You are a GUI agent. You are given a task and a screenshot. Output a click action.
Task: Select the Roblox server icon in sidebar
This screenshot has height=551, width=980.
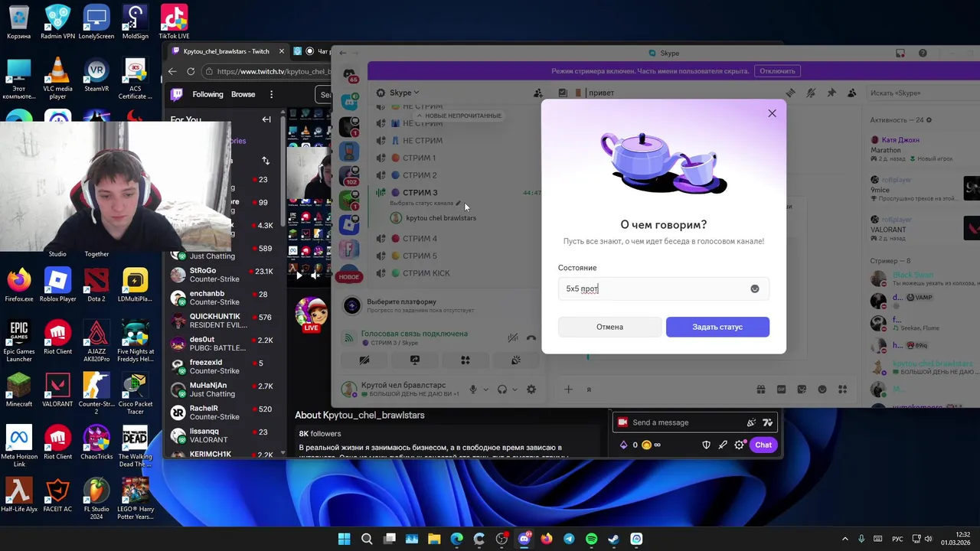point(350,224)
